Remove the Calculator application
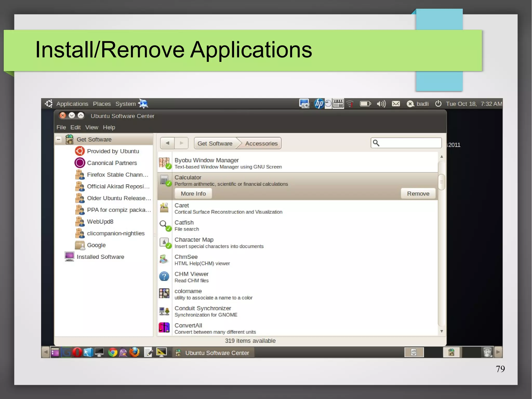Image resolution: width=532 pixels, height=399 pixels. pos(418,194)
